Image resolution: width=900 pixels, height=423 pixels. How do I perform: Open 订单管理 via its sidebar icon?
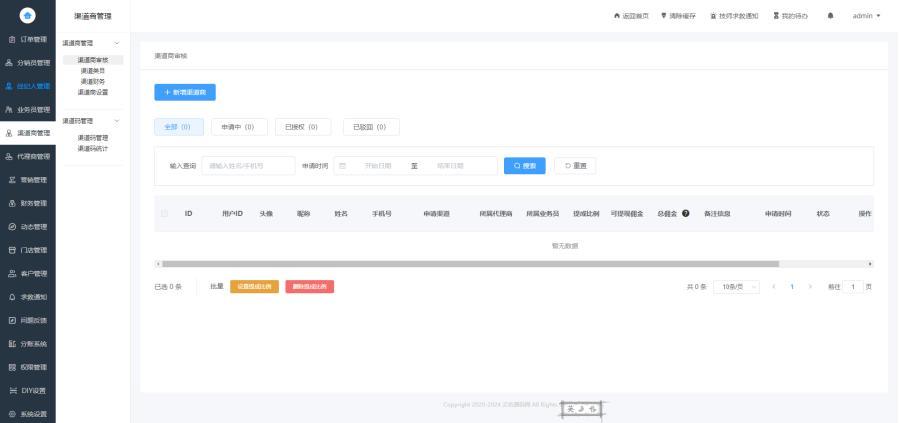click(x=12, y=40)
